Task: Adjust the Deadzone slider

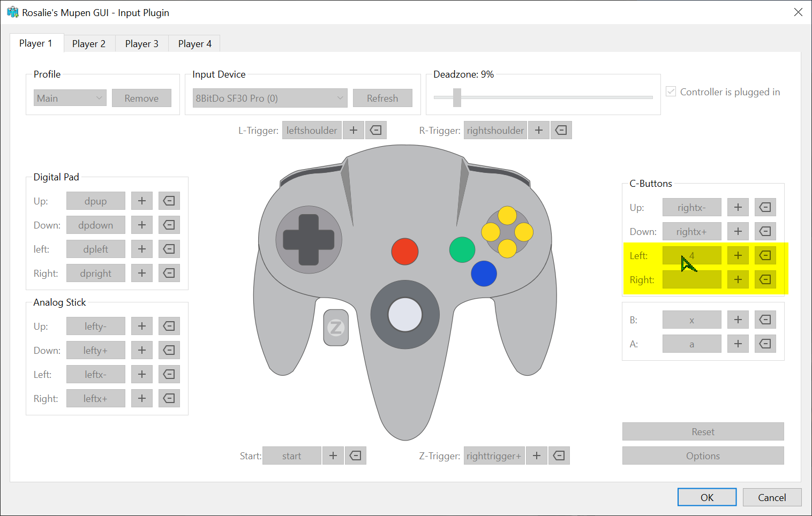Action: click(456, 98)
